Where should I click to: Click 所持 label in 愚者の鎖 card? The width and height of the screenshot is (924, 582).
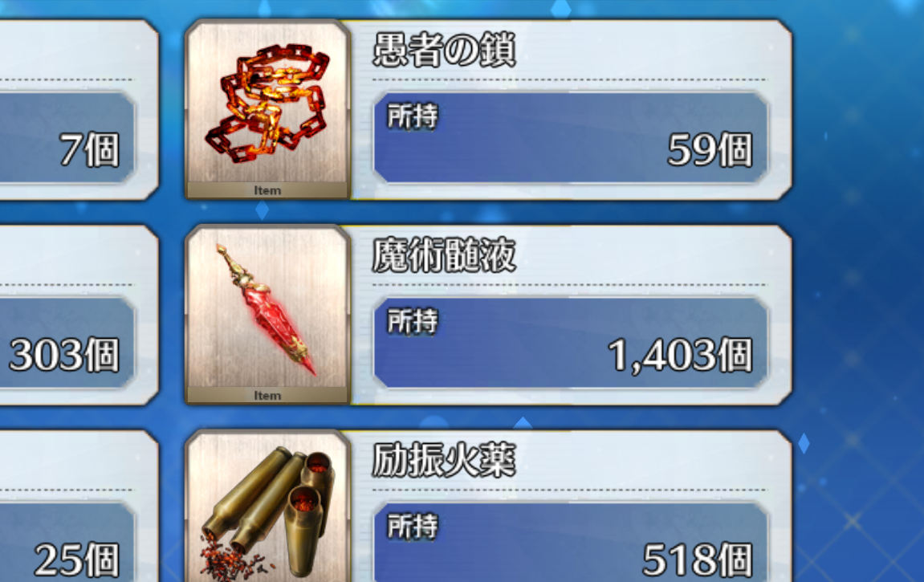tap(413, 116)
